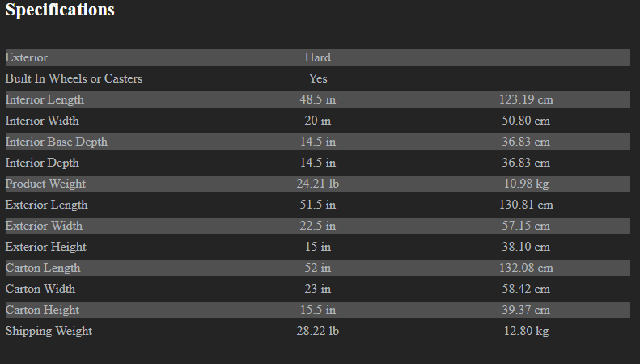The height and width of the screenshot is (364, 640).
Task: Click the Interior Length label
Action: (45, 99)
